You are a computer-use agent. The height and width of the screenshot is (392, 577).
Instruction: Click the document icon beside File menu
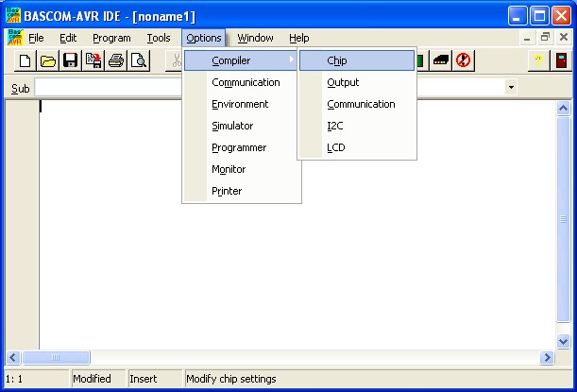pos(15,38)
